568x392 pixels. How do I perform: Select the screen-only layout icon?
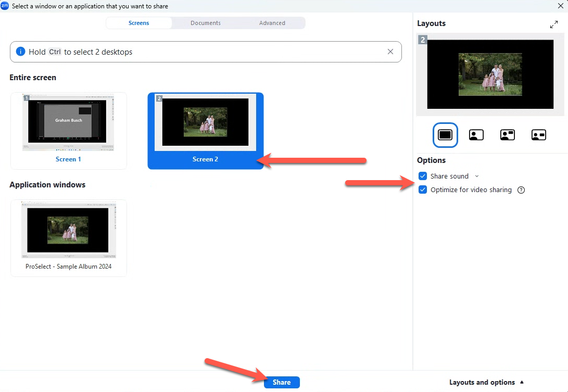coord(445,135)
